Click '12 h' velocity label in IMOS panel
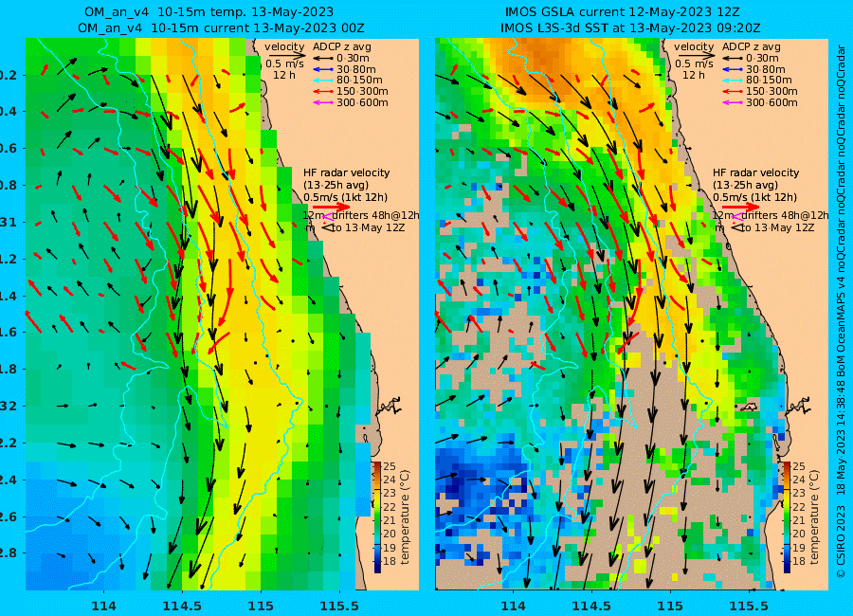This screenshot has width=853, height=616. click(x=694, y=75)
